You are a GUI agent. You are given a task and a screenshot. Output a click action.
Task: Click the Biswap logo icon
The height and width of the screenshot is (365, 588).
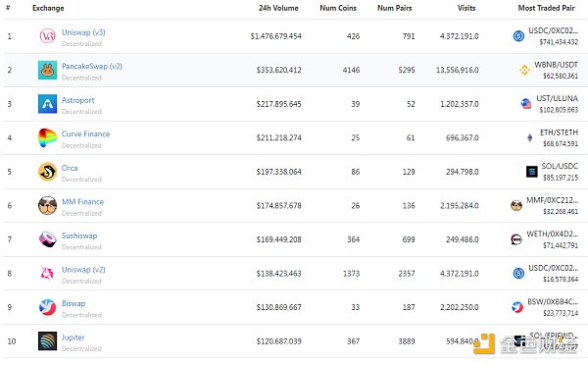coord(48,307)
